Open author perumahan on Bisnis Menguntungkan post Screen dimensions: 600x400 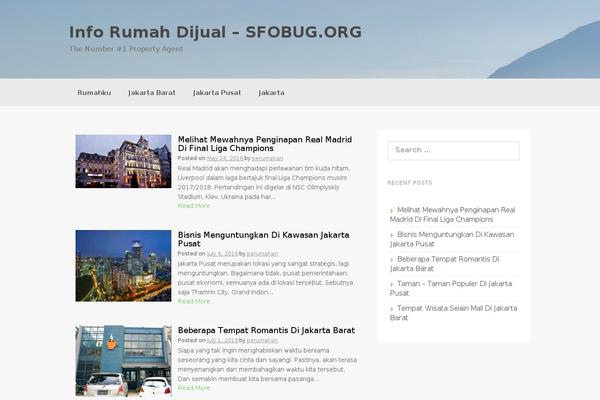pos(262,253)
